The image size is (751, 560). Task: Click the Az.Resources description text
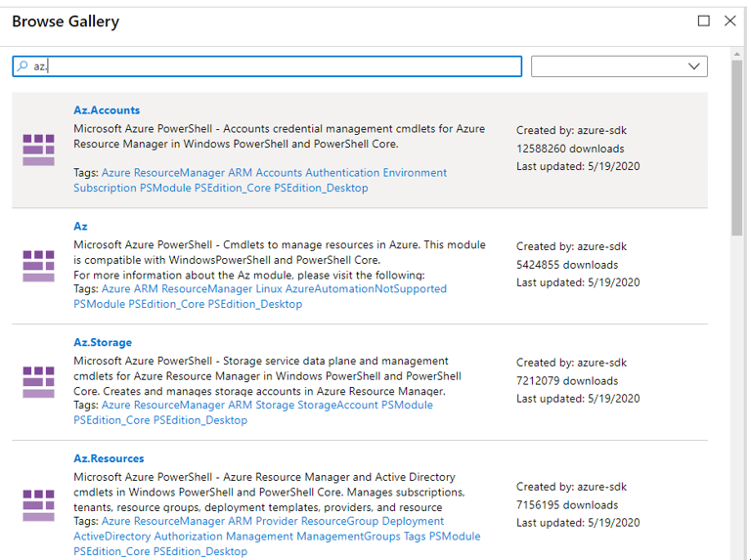coord(269,492)
